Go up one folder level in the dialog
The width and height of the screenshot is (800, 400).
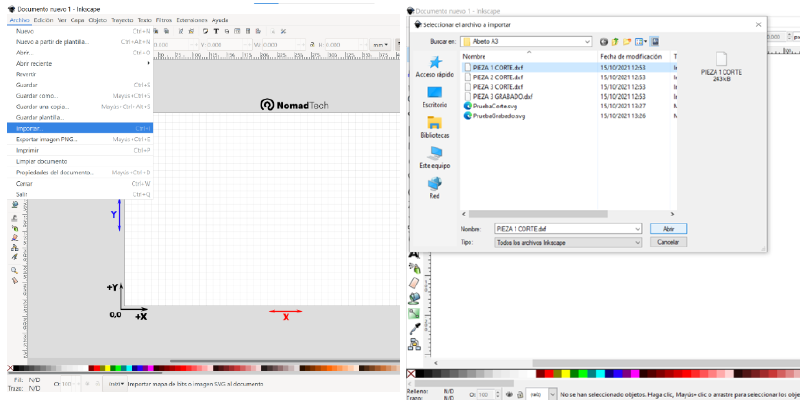tap(615, 42)
